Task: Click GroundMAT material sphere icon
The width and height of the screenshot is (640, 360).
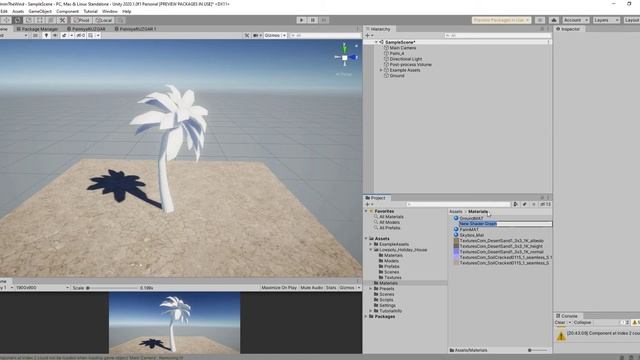Action: 456,218
